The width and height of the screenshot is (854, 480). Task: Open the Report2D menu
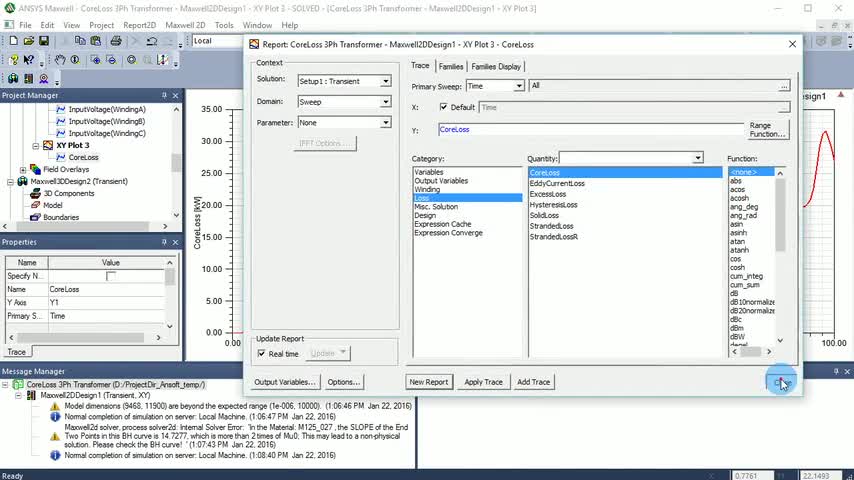click(139, 25)
